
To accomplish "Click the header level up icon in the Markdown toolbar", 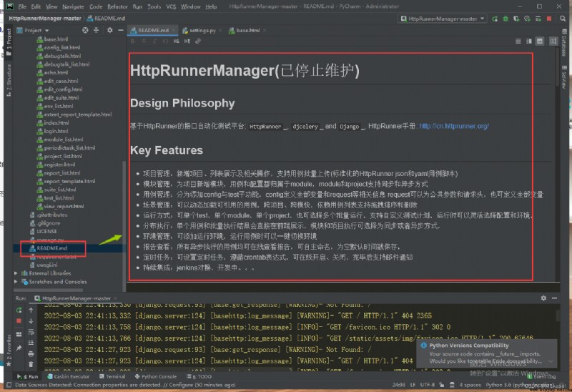I will 187,41.
